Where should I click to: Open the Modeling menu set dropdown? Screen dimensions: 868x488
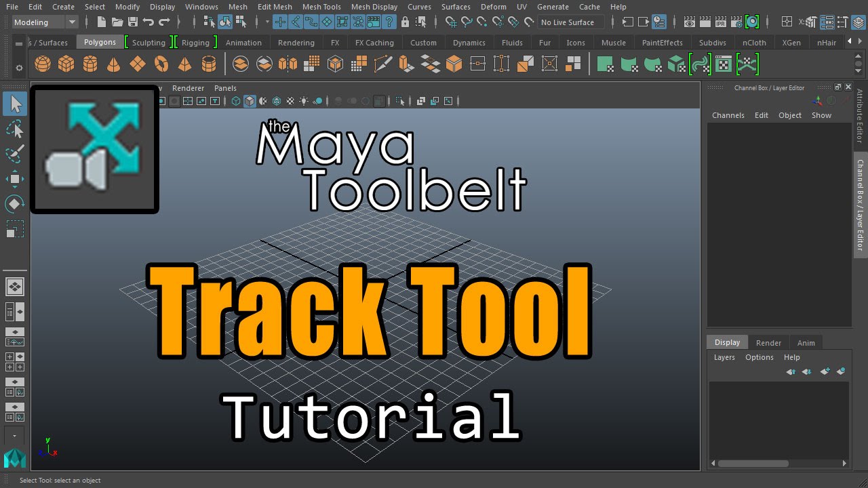(45, 22)
